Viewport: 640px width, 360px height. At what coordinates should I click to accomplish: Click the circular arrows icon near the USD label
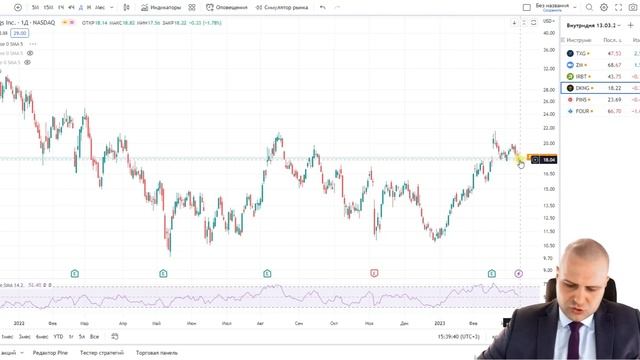(533, 23)
